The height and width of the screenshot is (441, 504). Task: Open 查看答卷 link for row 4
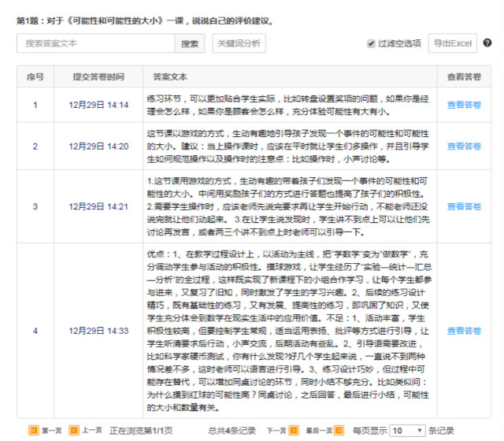464,330
